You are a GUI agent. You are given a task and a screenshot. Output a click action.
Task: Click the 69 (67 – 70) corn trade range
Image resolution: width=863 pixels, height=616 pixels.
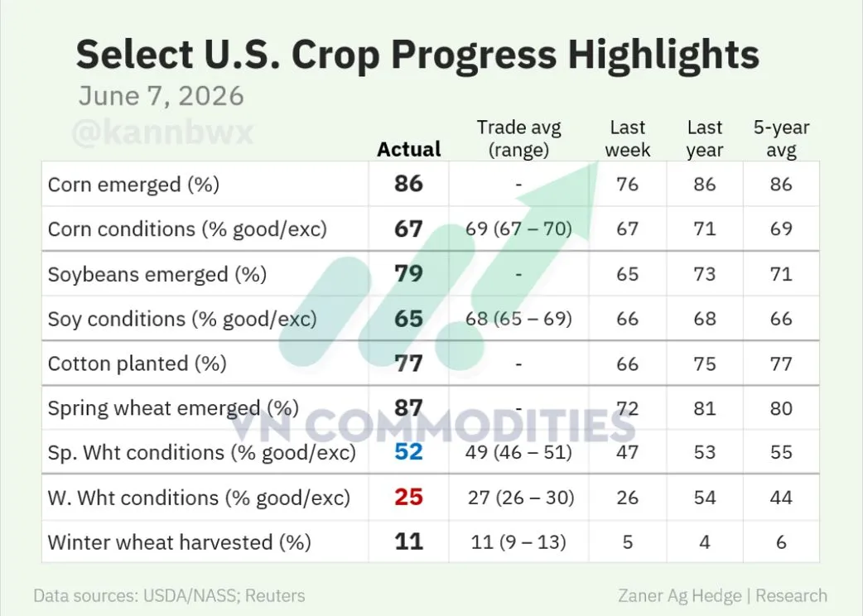tap(518, 229)
